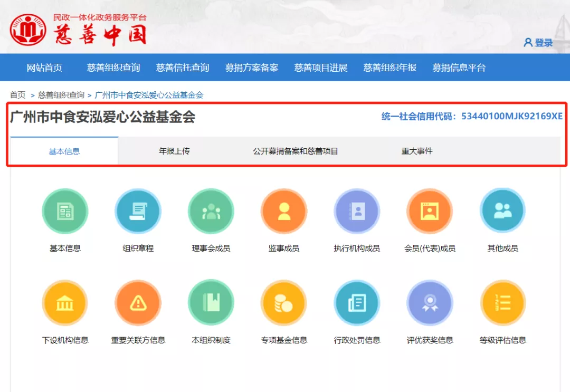Click the 慈善中国 red circular logo
Screen dimensions: 570x392
pyautogui.click(x=28, y=30)
